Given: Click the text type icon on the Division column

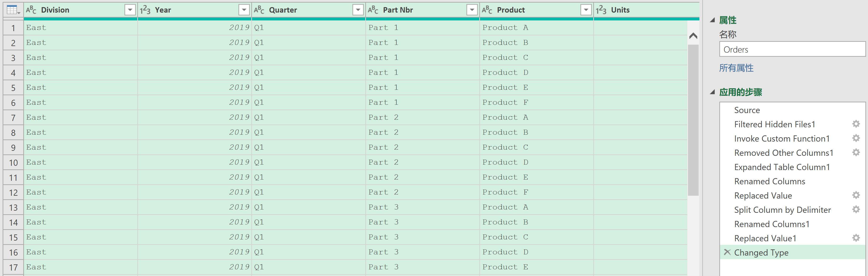Looking at the screenshot, I should [31, 10].
